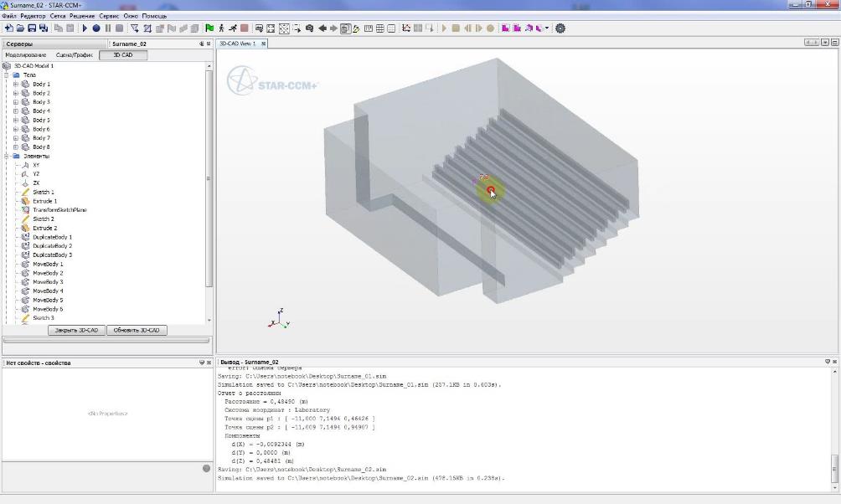The width and height of the screenshot is (841, 504).
Task: Click the Обновить 3D-CAD button
Action: [137, 331]
